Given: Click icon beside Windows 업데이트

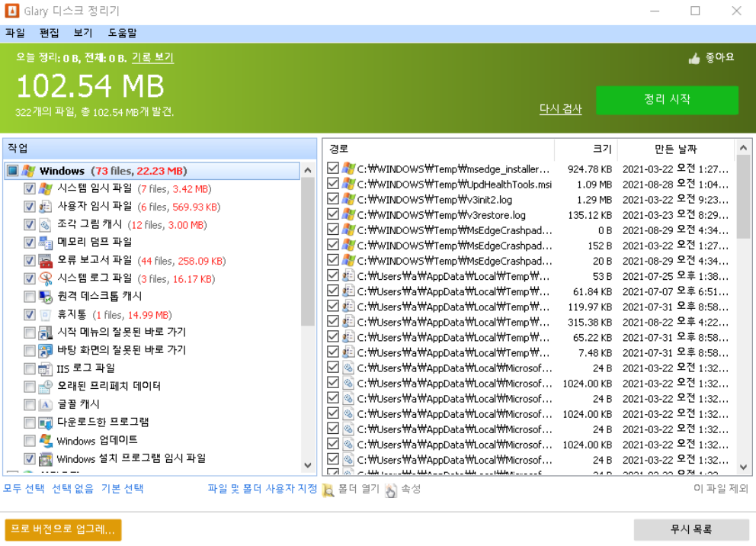Looking at the screenshot, I should [x=46, y=441].
